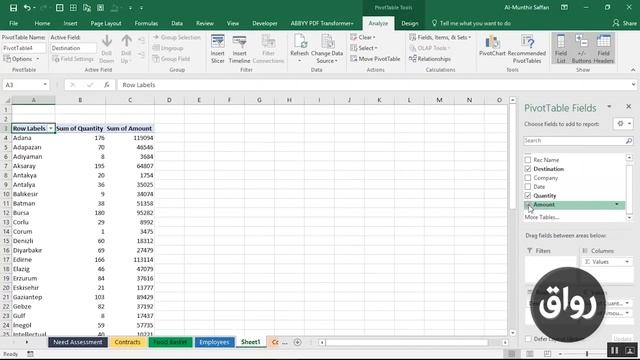Check the Company field checkbox

528,178
